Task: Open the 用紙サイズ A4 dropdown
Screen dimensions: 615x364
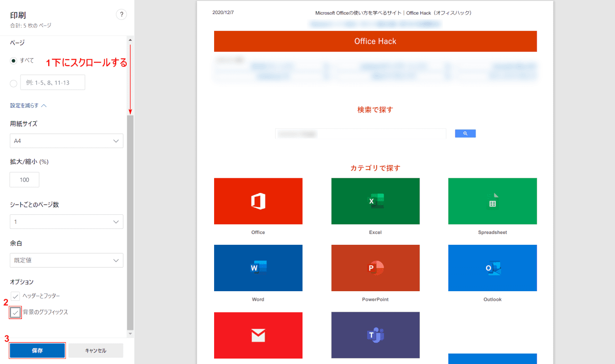Action: coord(67,141)
